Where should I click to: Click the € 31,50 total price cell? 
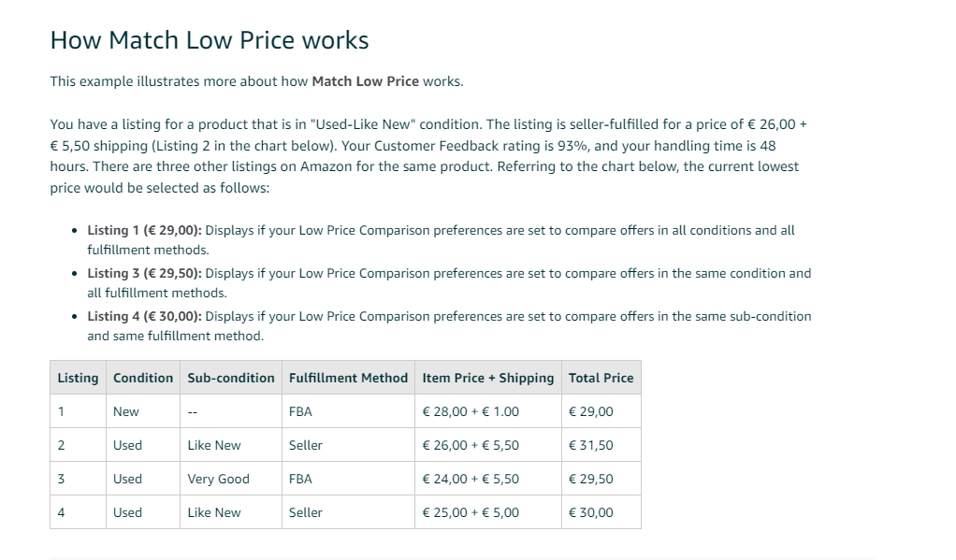(x=601, y=445)
